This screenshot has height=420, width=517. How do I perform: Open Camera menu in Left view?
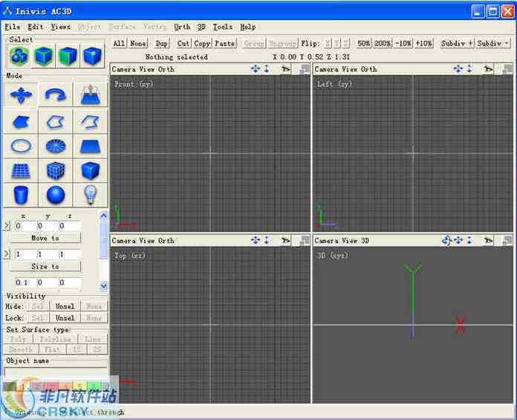(x=326, y=69)
